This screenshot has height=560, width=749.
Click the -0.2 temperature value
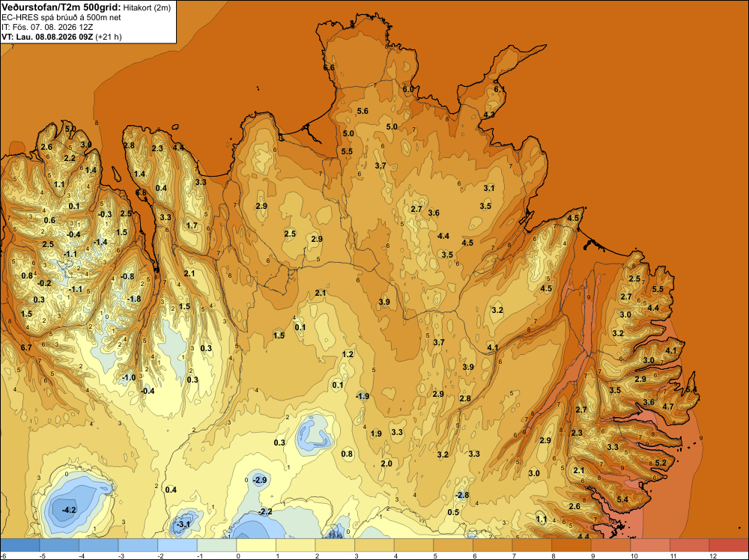(x=44, y=283)
